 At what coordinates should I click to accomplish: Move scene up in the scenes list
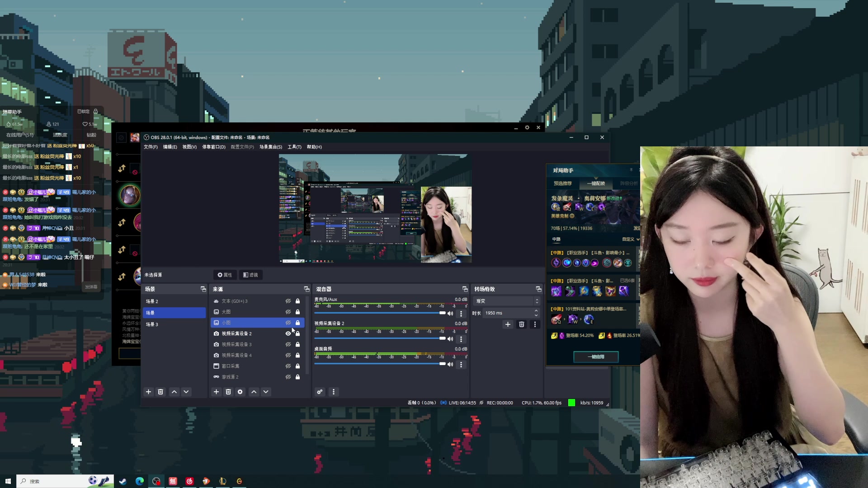pyautogui.click(x=174, y=392)
